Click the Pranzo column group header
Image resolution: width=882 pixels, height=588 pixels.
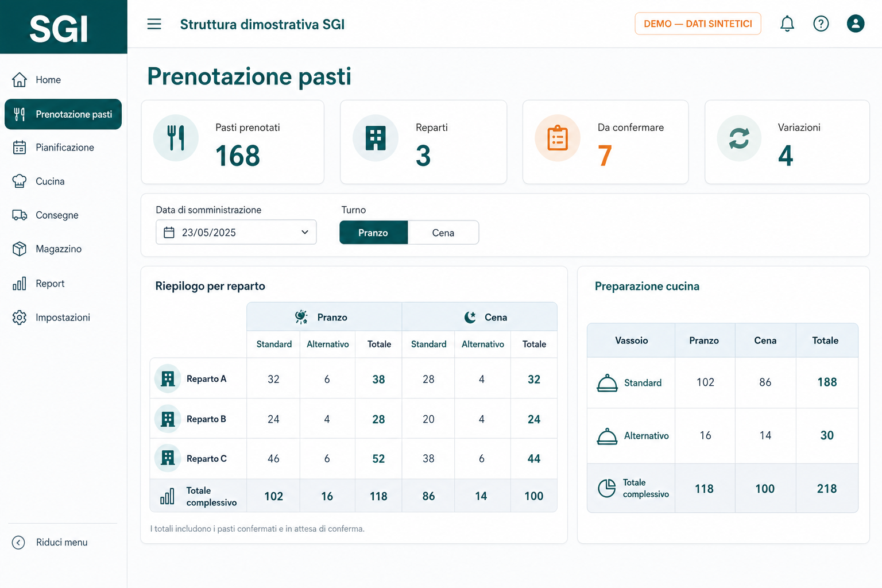tap(324, 317)
